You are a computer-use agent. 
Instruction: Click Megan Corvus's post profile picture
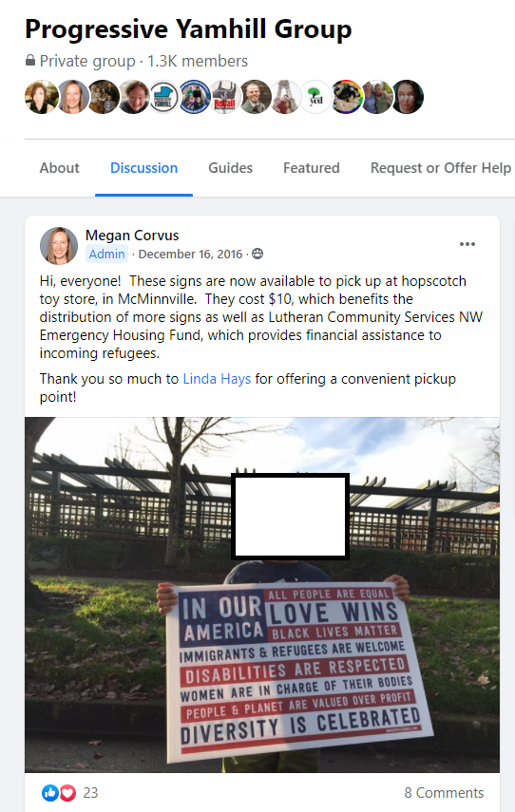[x=59, y=245]
